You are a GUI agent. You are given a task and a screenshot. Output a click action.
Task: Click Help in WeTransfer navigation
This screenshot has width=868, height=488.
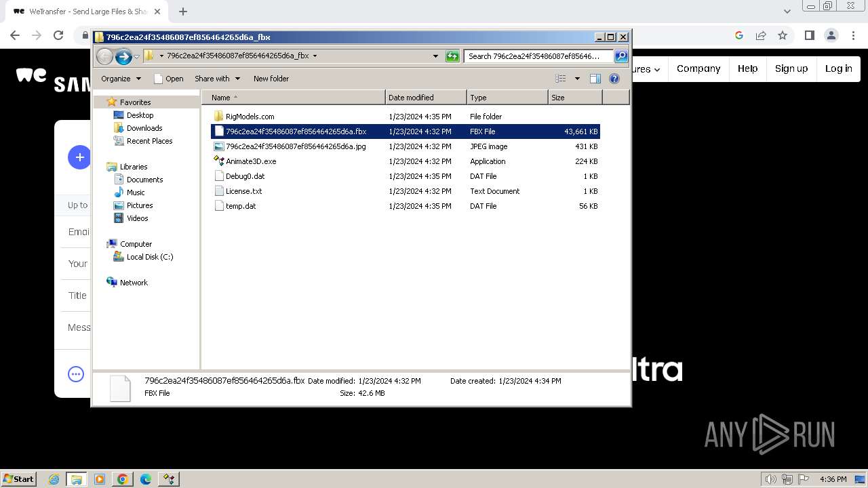coord(747,68)
